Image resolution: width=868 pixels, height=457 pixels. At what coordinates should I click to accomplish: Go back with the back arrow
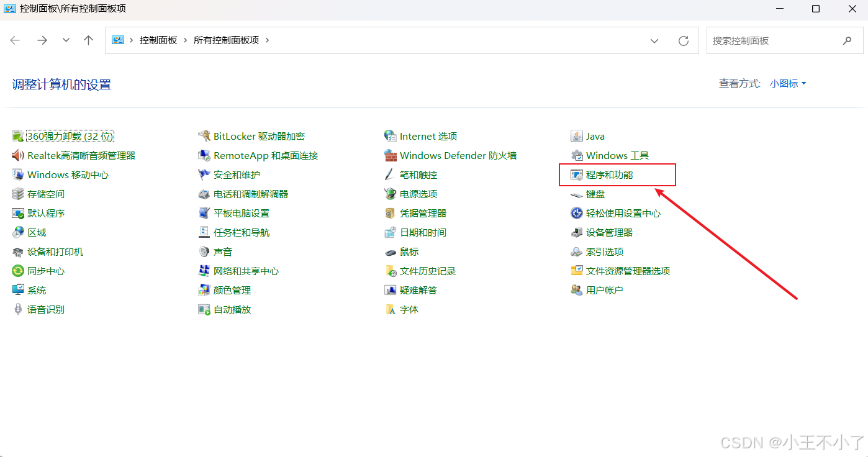pyautogui.click(x=16, y=40)
